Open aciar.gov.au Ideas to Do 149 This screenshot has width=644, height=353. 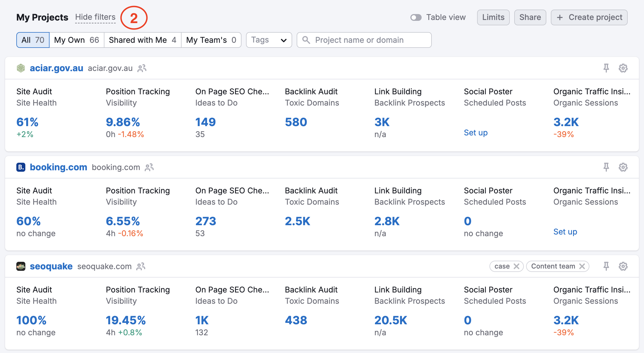tap(205, 122)
